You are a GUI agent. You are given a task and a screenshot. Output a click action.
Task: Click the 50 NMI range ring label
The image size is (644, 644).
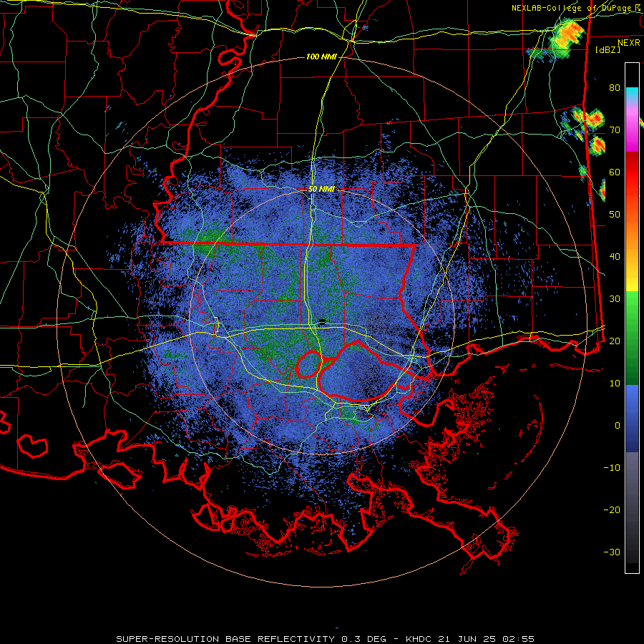coord(321,189)
